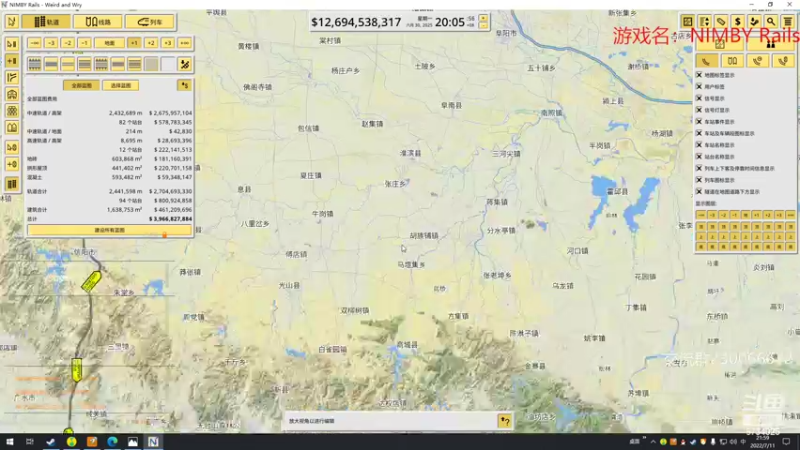Open Task View on the Windows taskbar
800x450 pixels.
(30, 442)
